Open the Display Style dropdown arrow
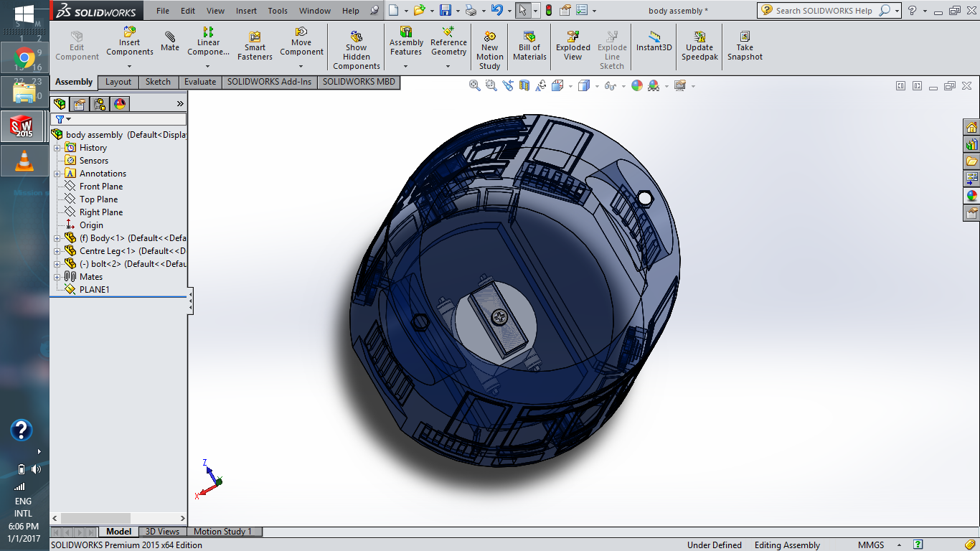980x551 pixels. pyautogui.click(x=596, y=85)
